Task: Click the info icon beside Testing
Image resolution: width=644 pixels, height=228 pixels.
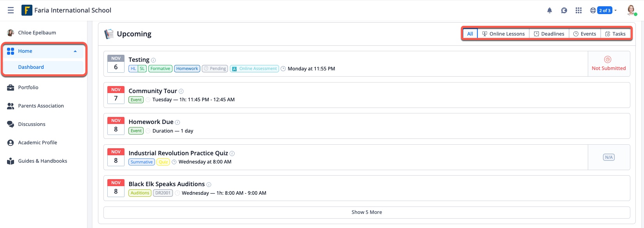Action: point(153,60)
